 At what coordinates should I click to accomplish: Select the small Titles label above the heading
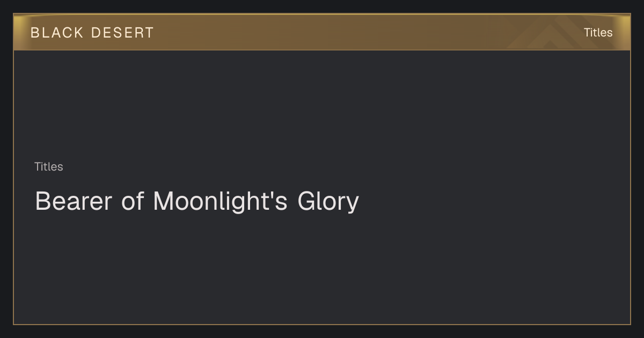49,167
